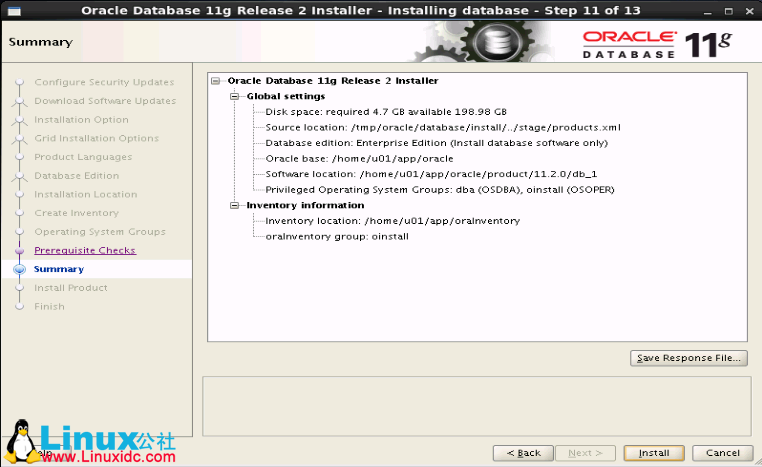Click the Configure Security Updates bullet icon
This screenshot has width=762, height=467.
point(19,82)
